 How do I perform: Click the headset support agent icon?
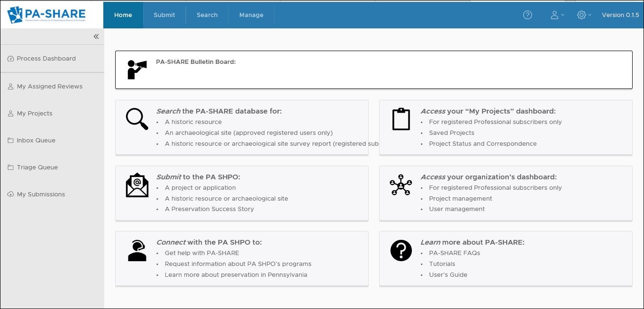click(137, 251)
